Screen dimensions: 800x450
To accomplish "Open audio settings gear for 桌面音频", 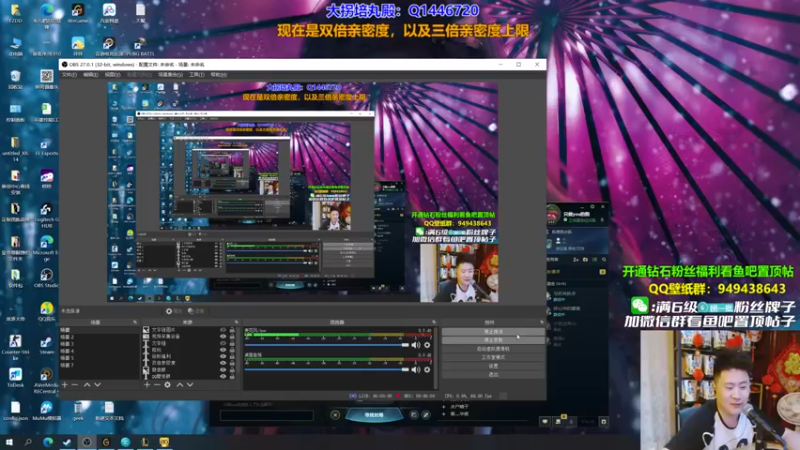I will (x=427, y=369).
